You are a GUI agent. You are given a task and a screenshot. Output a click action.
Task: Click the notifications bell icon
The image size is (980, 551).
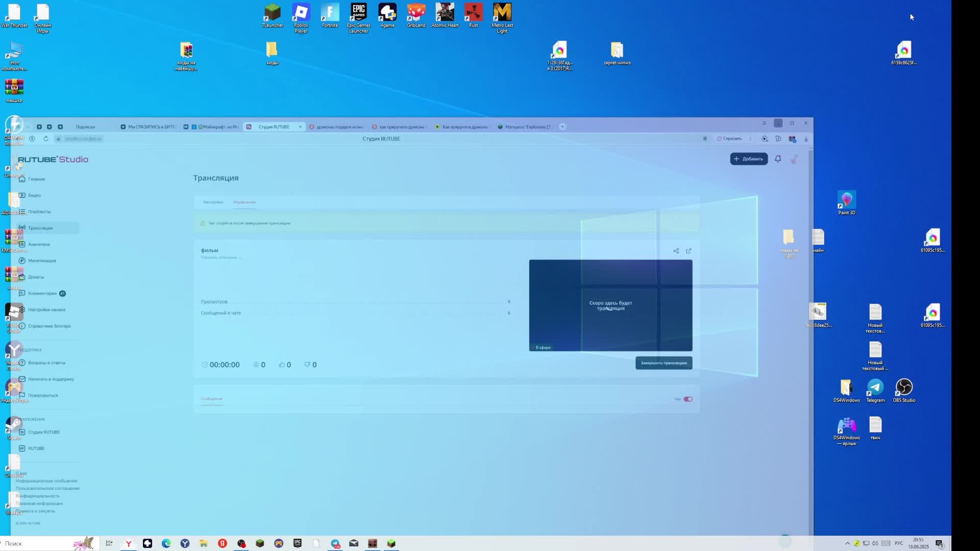point(778,159)
